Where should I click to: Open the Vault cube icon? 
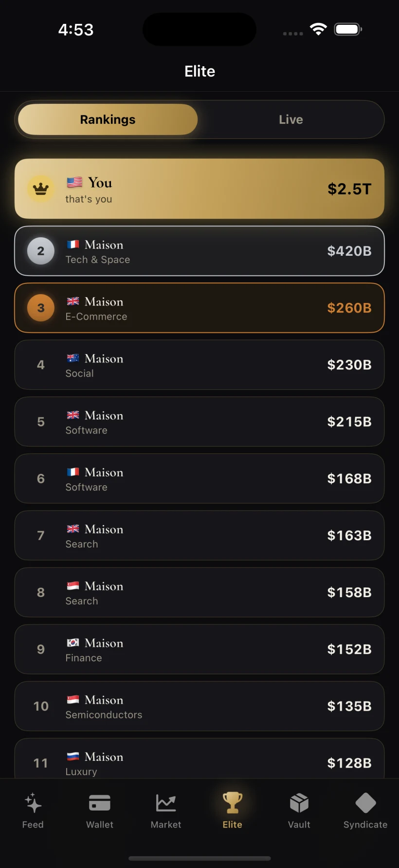[x=299, y=803]
